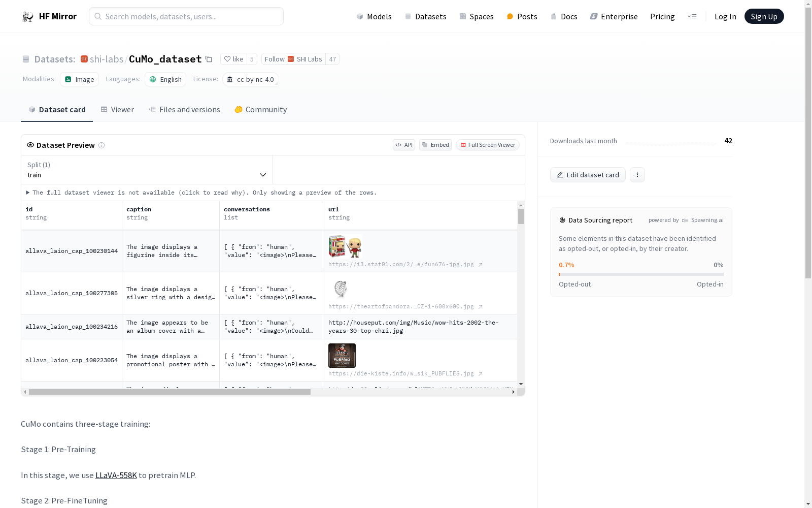Click follower count 47
The width and height of the screenshot is (812, 508).
tap(332, 59)
